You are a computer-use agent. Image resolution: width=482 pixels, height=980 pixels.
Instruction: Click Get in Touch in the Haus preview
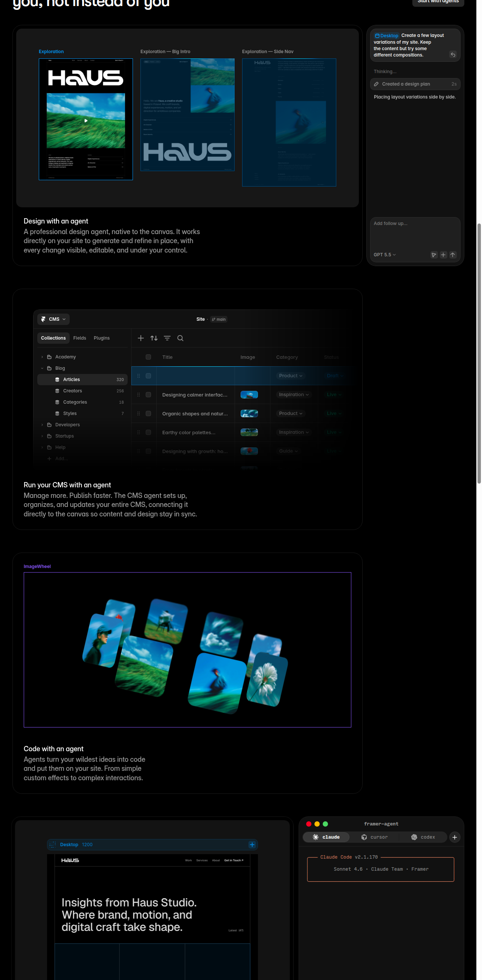coord(234,861)
